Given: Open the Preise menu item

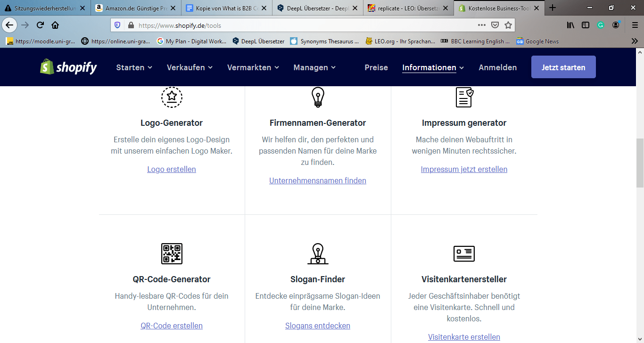Looking at the screenshot, I should pos(376,67).
